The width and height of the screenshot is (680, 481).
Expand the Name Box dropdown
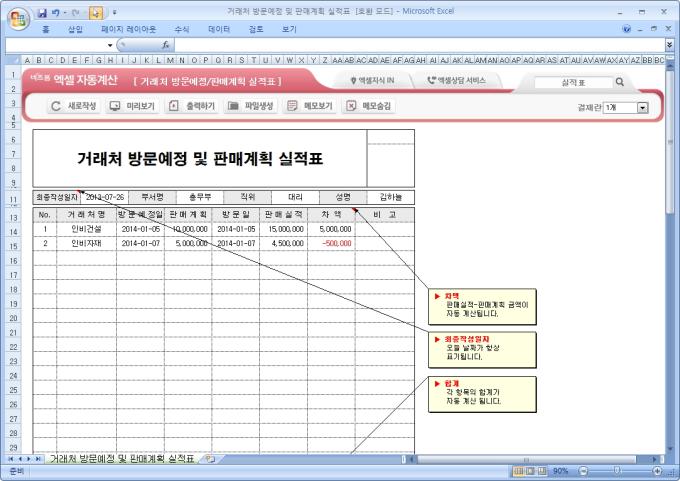(110, 45)
